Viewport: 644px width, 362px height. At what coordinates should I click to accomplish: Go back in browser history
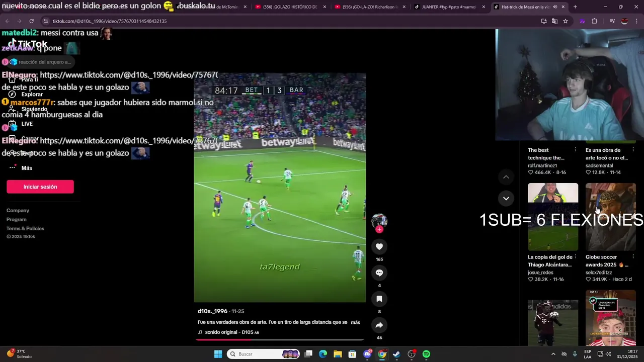pos(7,21)
